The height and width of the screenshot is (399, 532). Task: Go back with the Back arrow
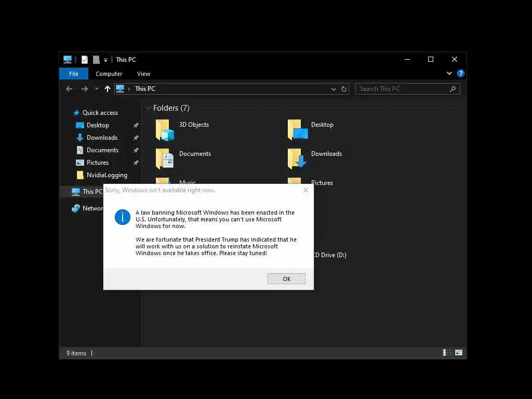[x=69, y=88]
